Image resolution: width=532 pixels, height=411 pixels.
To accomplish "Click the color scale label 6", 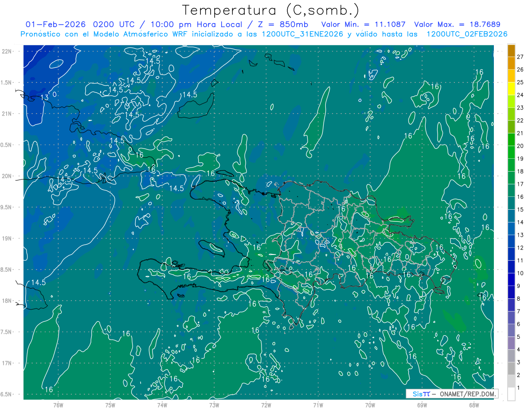I will tap(519, 324).
